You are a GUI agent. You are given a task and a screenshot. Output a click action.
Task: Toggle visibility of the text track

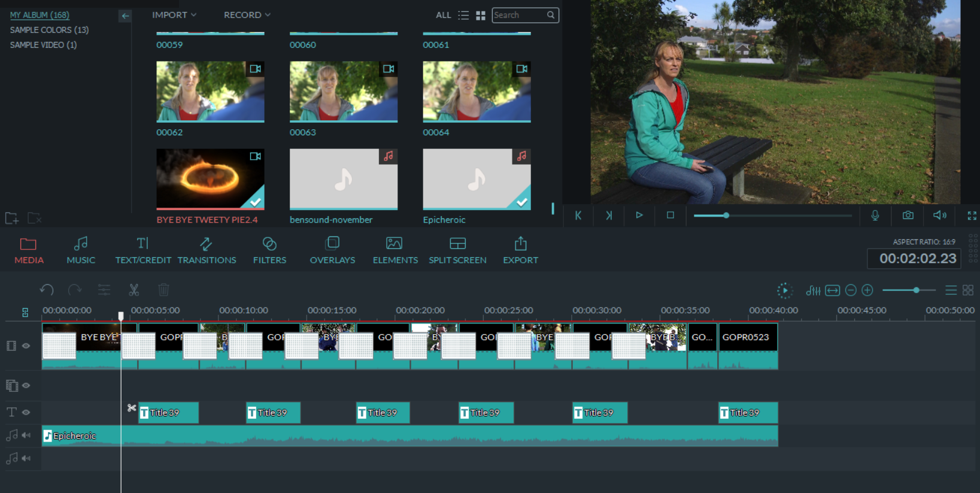coord(26,412)
